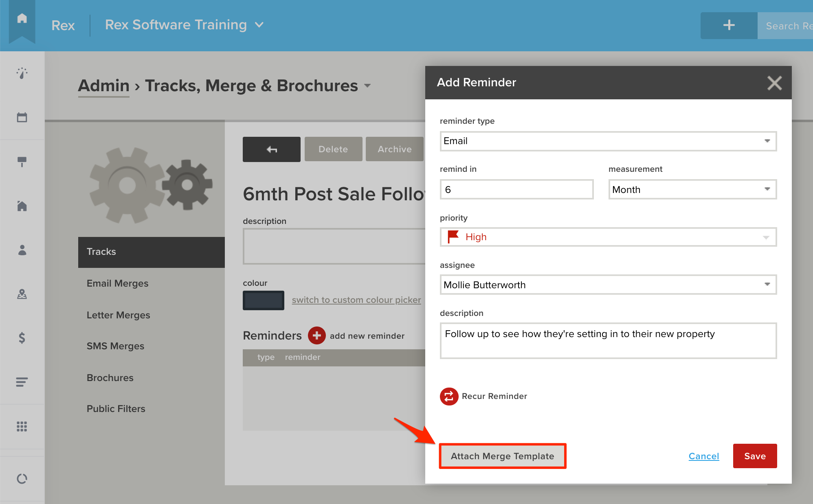Click the Attach Merge Template button
The image size is (813, 504).
[502, 456]
